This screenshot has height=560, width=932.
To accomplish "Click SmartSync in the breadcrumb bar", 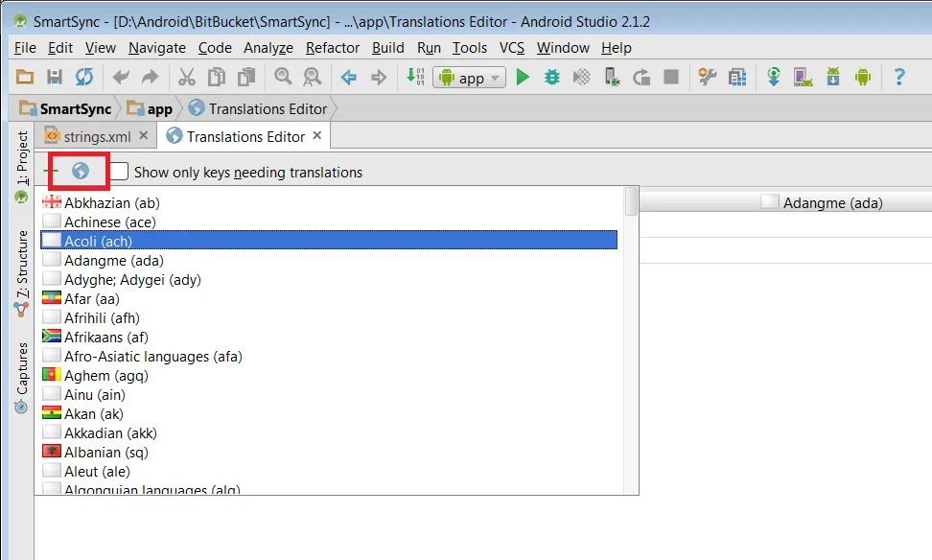I will [65, 108].
